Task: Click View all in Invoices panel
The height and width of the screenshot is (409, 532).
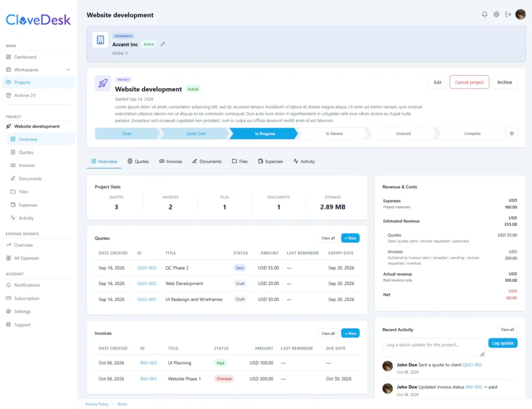Action: pos(328,333)
